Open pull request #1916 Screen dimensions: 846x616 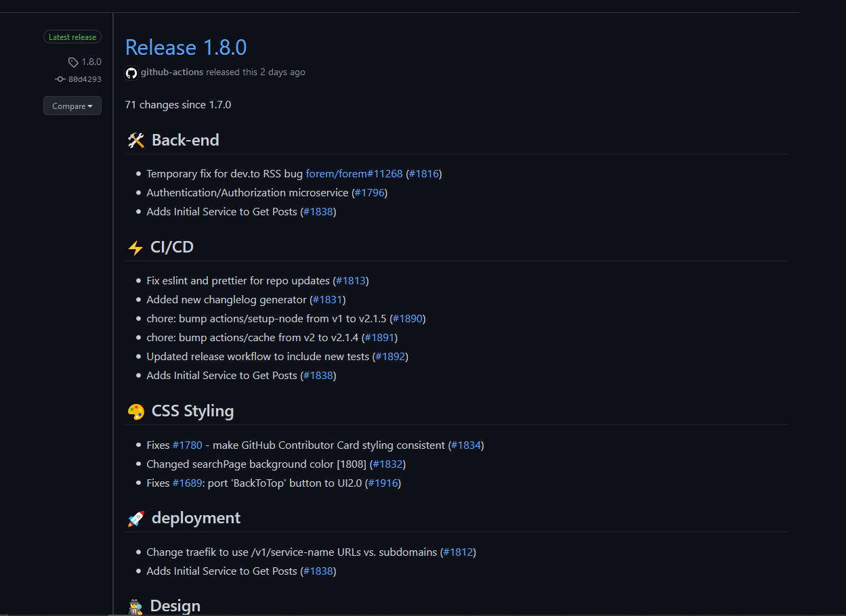coord(383,483)
